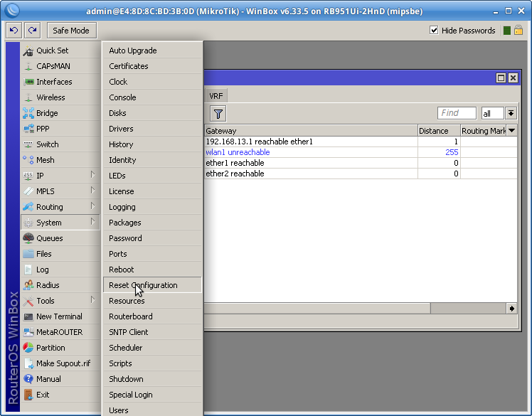The height and width of the screenshot is (416, 532).
Task: Click the Gateway column header
Action: (311, 131)
